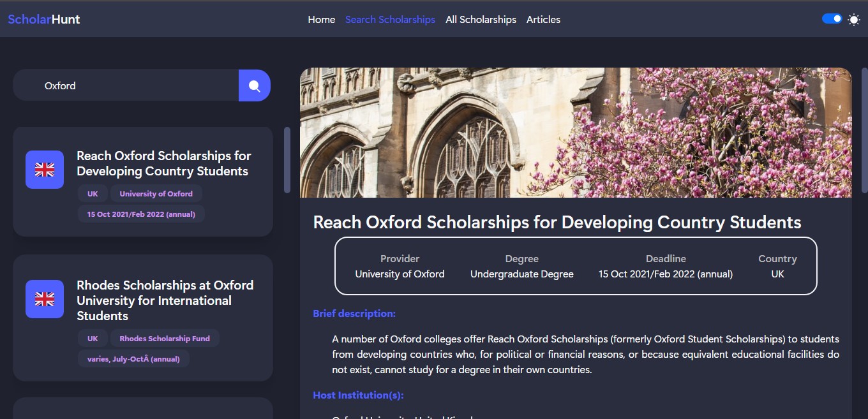This screenshot has width=868, height=419.
Task: Click the Provider label
Action: pyautogui.click(x=400, y=259)
